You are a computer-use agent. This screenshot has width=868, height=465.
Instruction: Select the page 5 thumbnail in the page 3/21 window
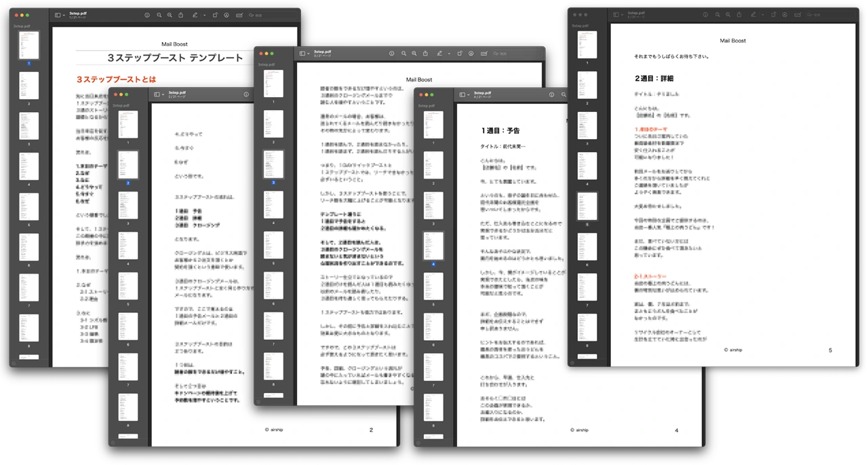click(273, 245)
